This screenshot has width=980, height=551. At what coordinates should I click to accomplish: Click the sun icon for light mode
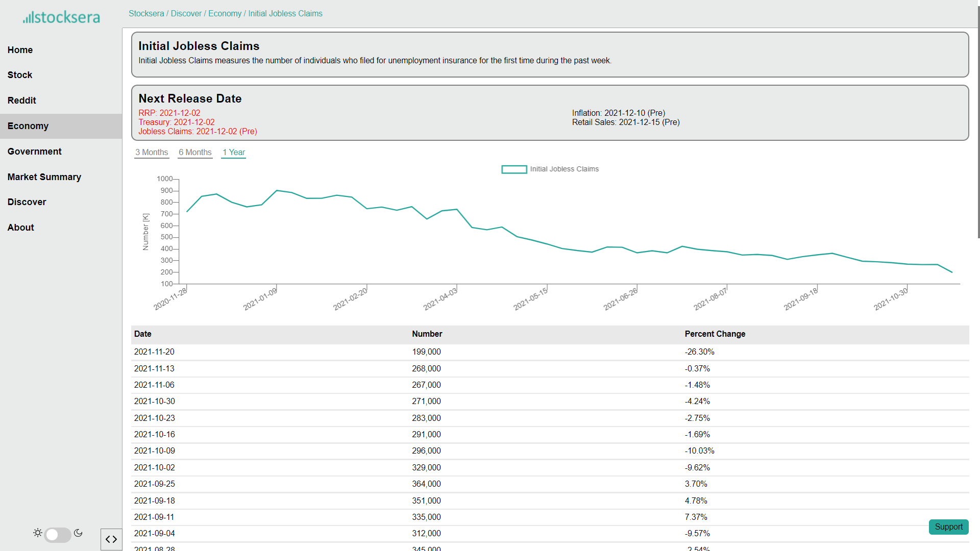[38, 533]
